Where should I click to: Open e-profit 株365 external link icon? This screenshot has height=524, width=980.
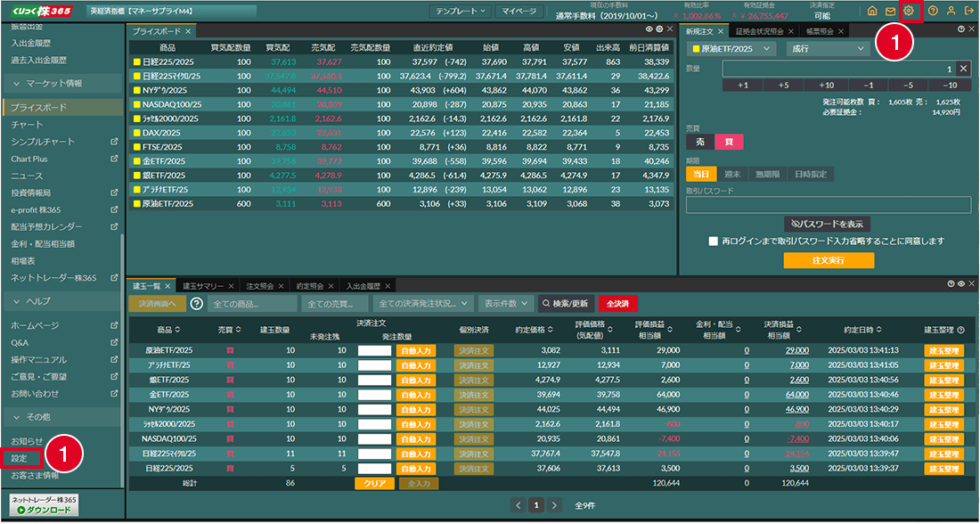pos(114,210)
